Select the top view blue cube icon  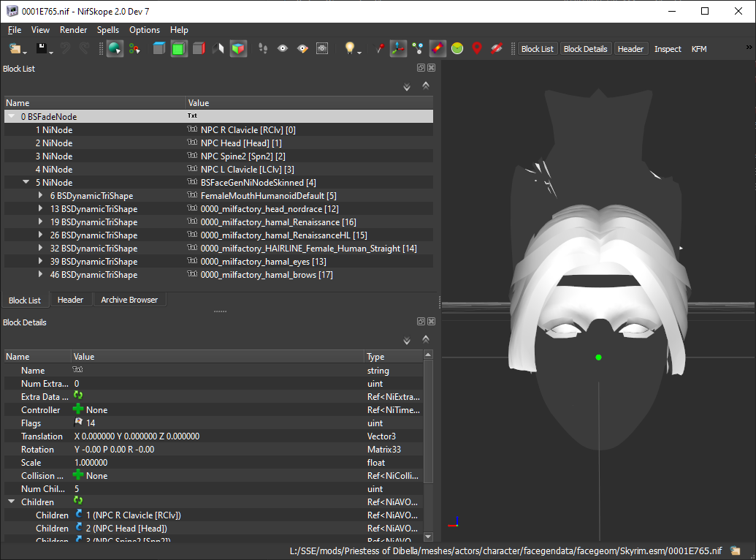(159, 49)
